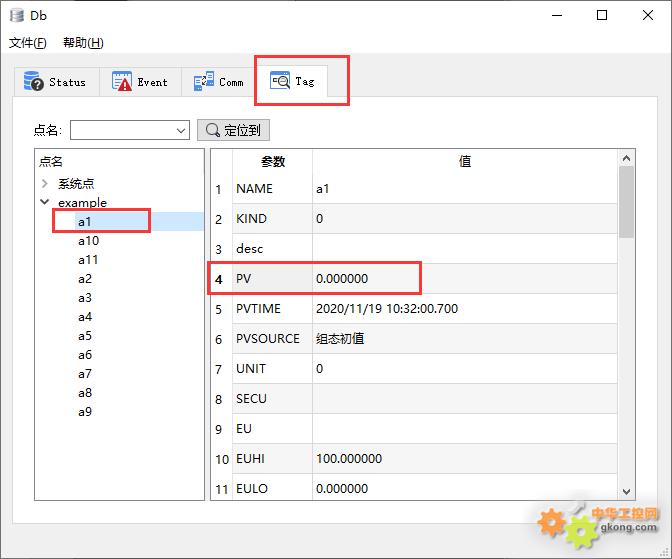
Task: Switch to the Event tab
Action: click(x=140, y=81)
